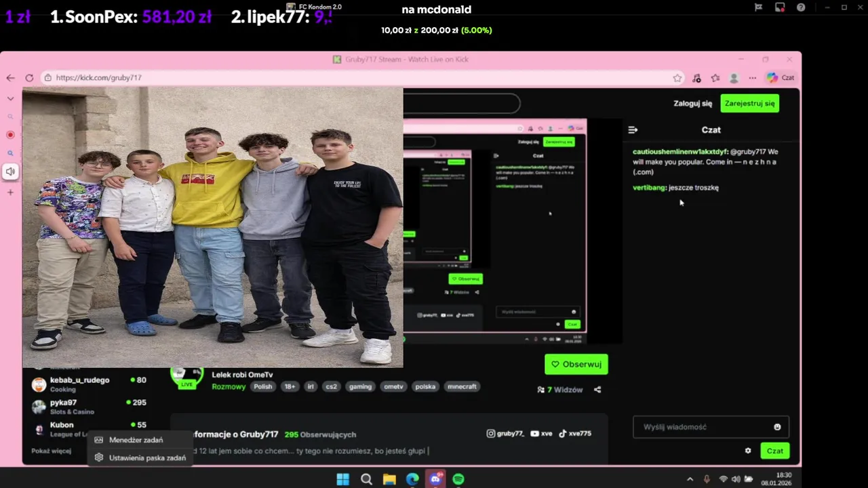The width and height of the screenshot is (868, 488).
Task: Open Copilot Czat in browser toolbar
Action: click(x=780, y=78)
